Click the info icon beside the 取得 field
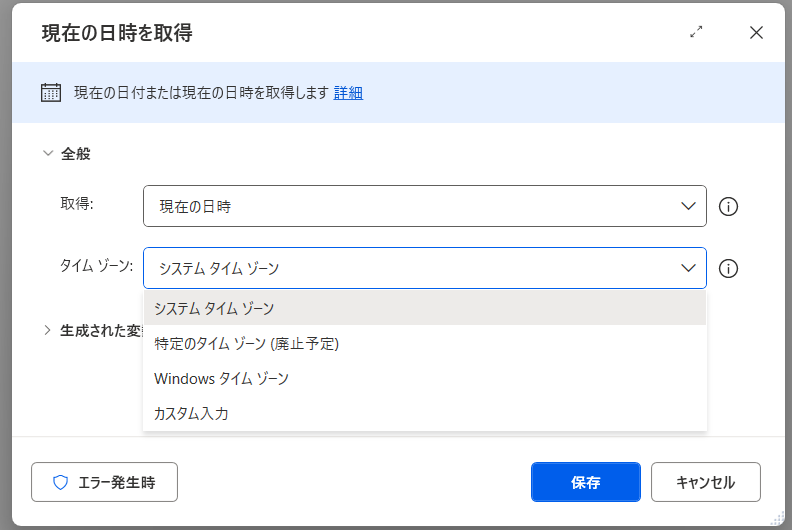This screenshot has width=792, height=530. 729,207
